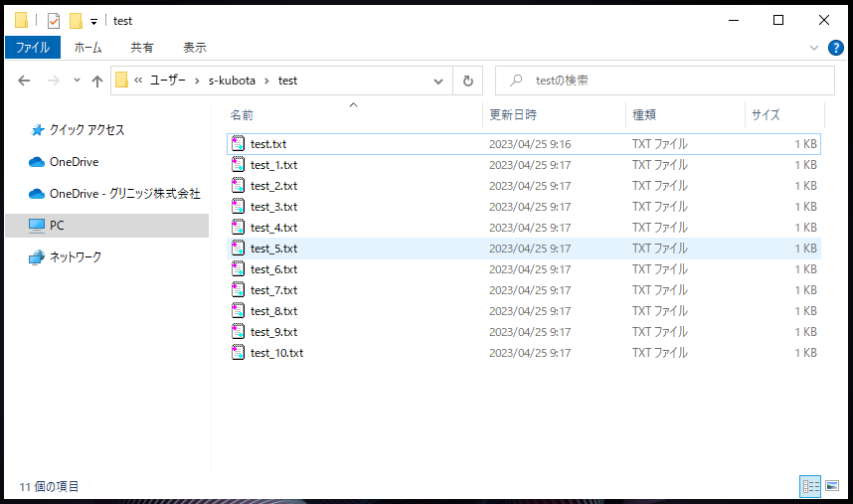
Task: Switch to the 表示 ribbon tab
Action: coord(194,48)
